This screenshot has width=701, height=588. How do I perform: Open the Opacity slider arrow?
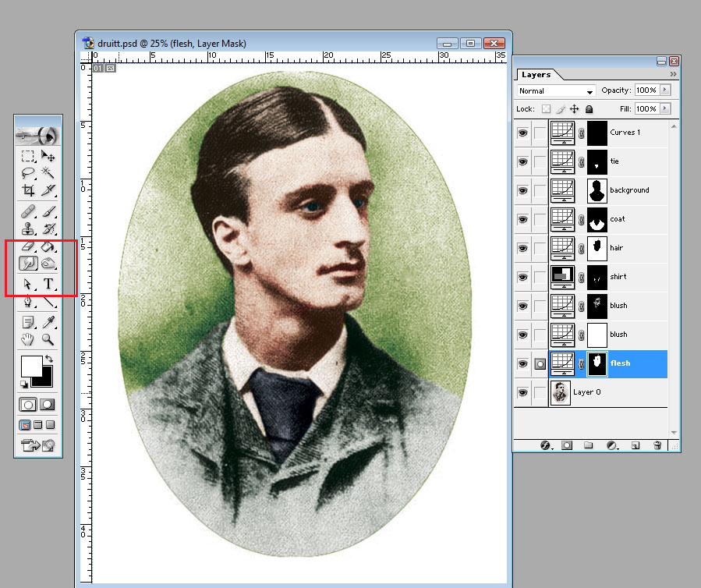(x=665, y=90)
